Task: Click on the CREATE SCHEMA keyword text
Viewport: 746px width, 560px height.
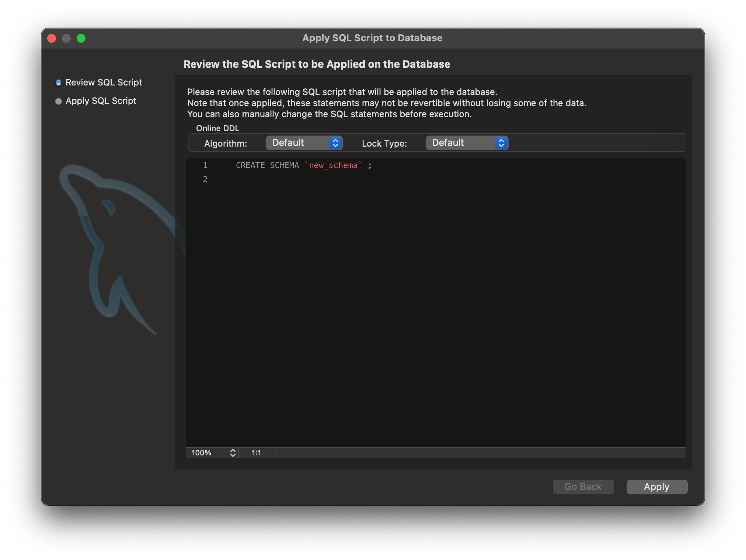Action: (267, 165)
